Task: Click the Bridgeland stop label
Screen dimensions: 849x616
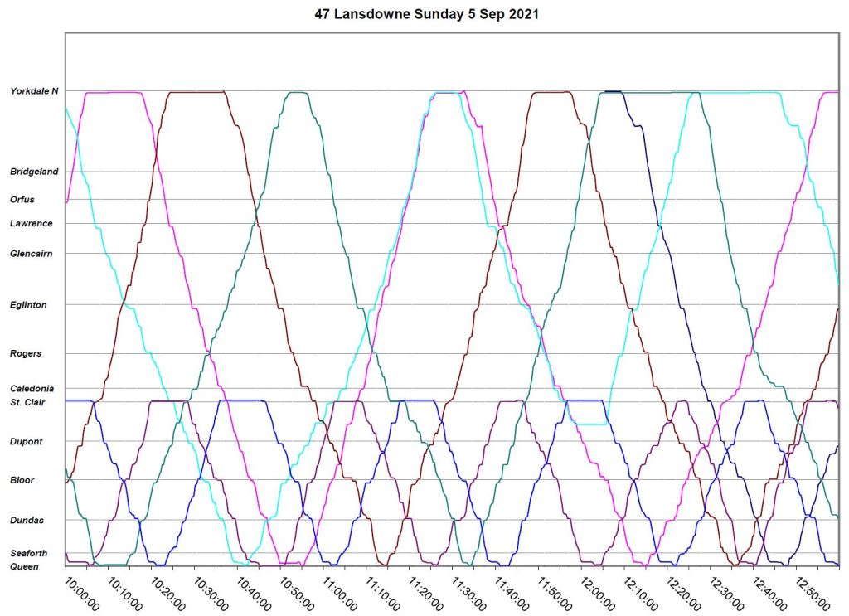Action: pyautogui.click(x=34, y=172)
